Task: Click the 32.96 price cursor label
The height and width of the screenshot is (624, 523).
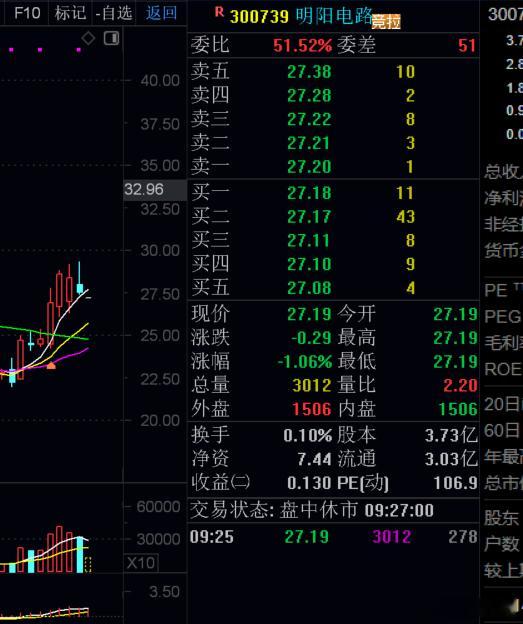Action: 154,189
